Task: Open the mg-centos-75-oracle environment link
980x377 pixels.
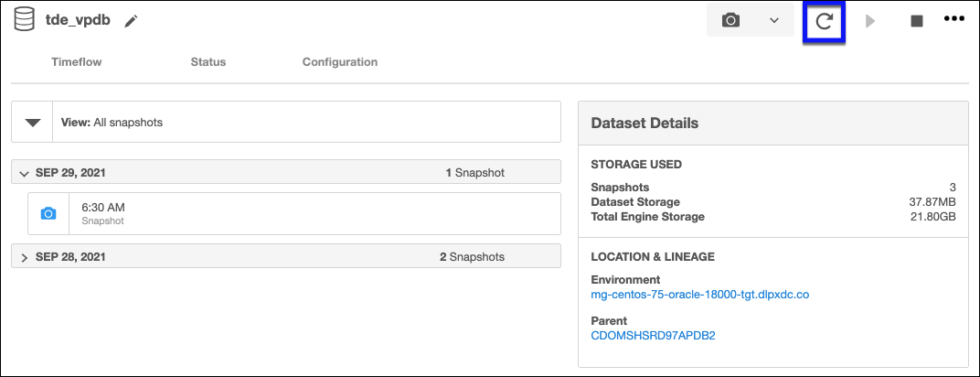Action: point(701,295)
